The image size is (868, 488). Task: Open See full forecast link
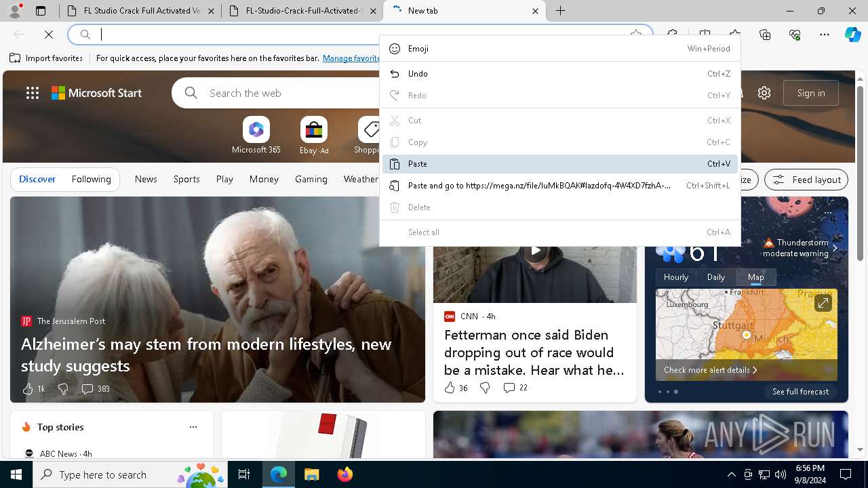(x=800, y=392)
